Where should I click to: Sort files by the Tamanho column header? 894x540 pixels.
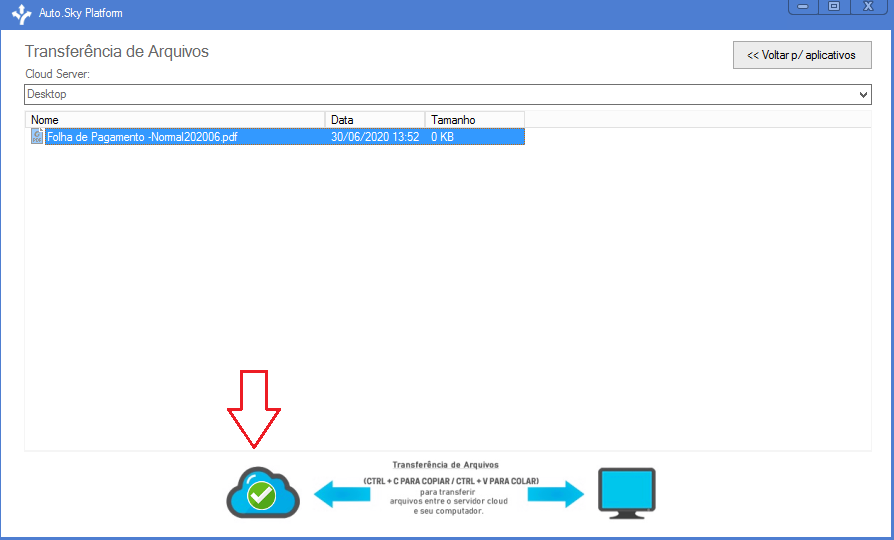[475, 120]
